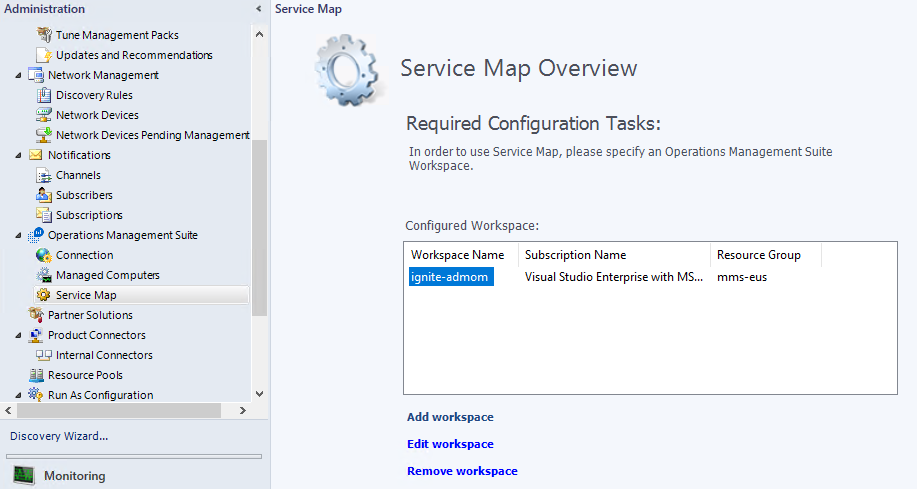This screenshot has height=489, width=917.
Task: Open Channels under Notifications
Action: [78, 175]
